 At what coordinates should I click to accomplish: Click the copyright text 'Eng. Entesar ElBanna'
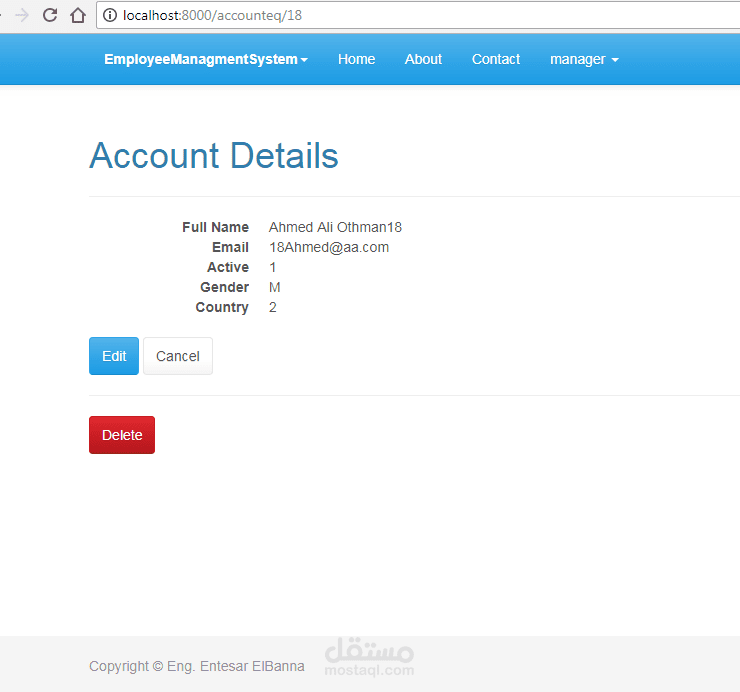click(x=235, y=666)
